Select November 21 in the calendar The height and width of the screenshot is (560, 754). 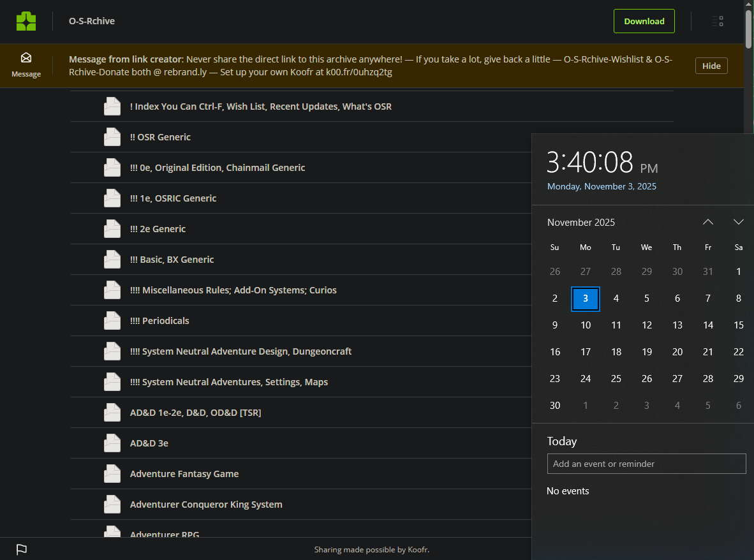coord(708,352)
